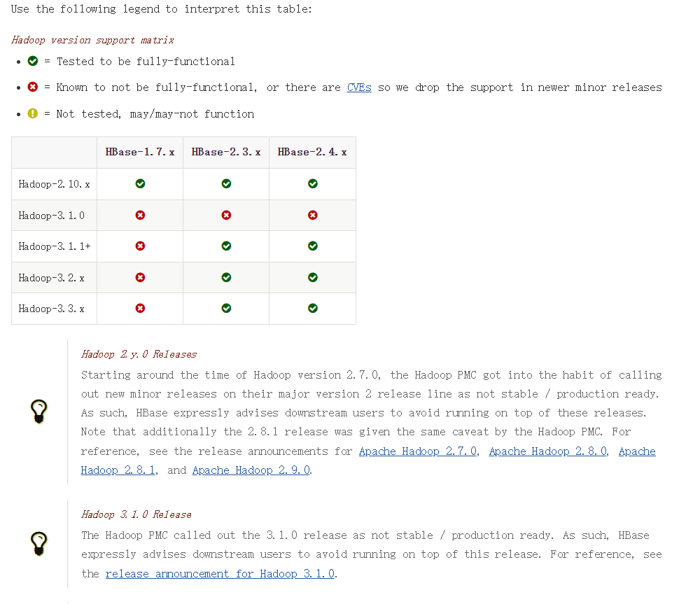Image resolution: width=700 pixels, height=604 pixels.
Task: Select the Hadoop-3.3.x row label
Action: click(x=51, y=309)
